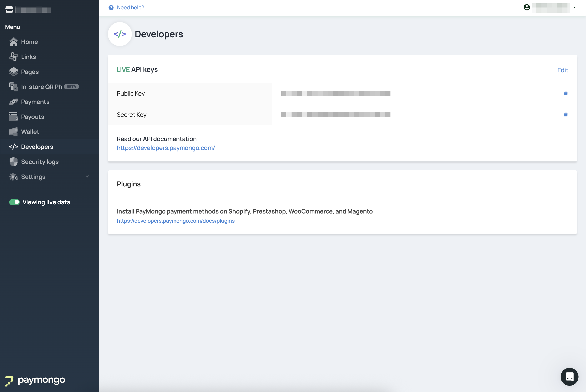
Task: Click the Payments icon in sidebar
Action: tap(14, 102)
